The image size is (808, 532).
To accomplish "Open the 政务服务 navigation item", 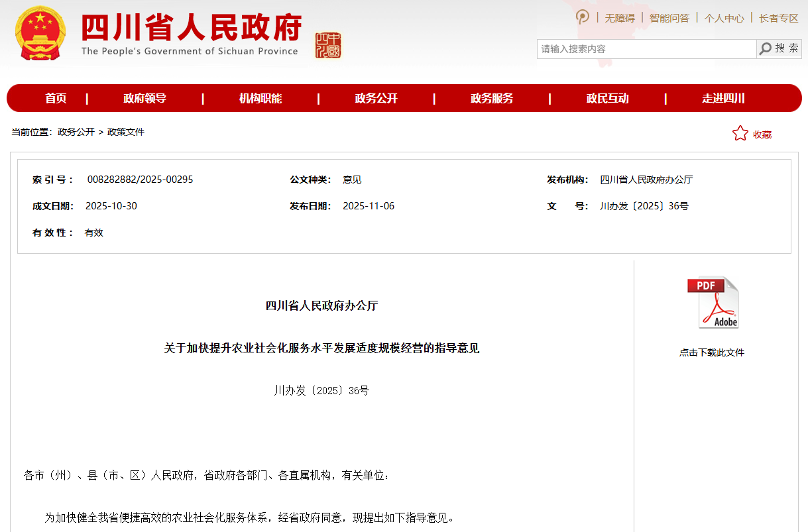I will [x=492, y=98].
